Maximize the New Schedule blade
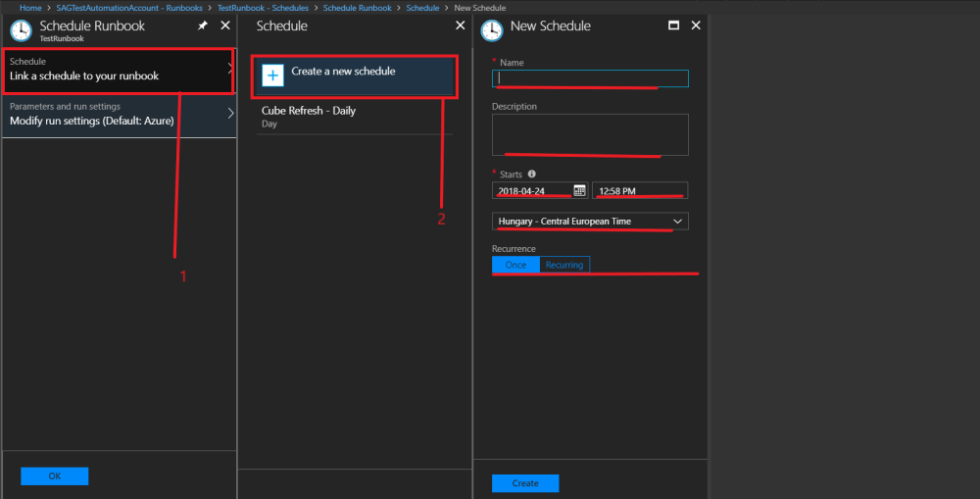This screenshot has height=499, width=980. click(674, 25)
